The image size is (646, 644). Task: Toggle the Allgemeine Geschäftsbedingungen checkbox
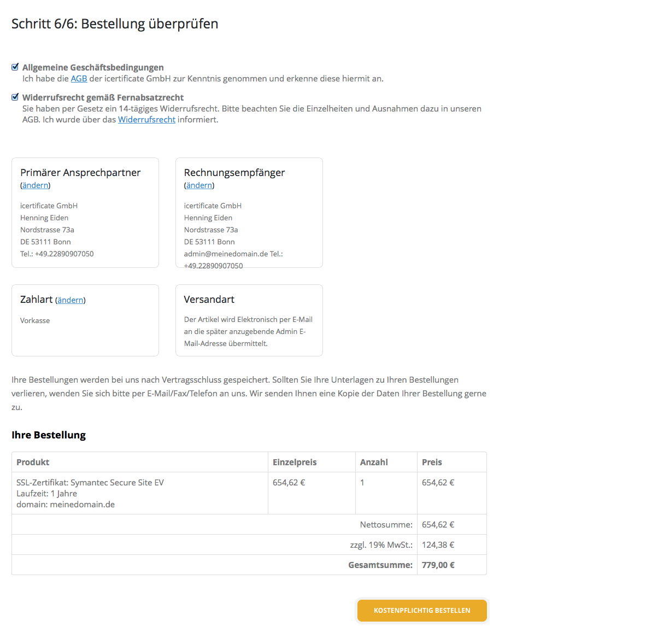15,67
